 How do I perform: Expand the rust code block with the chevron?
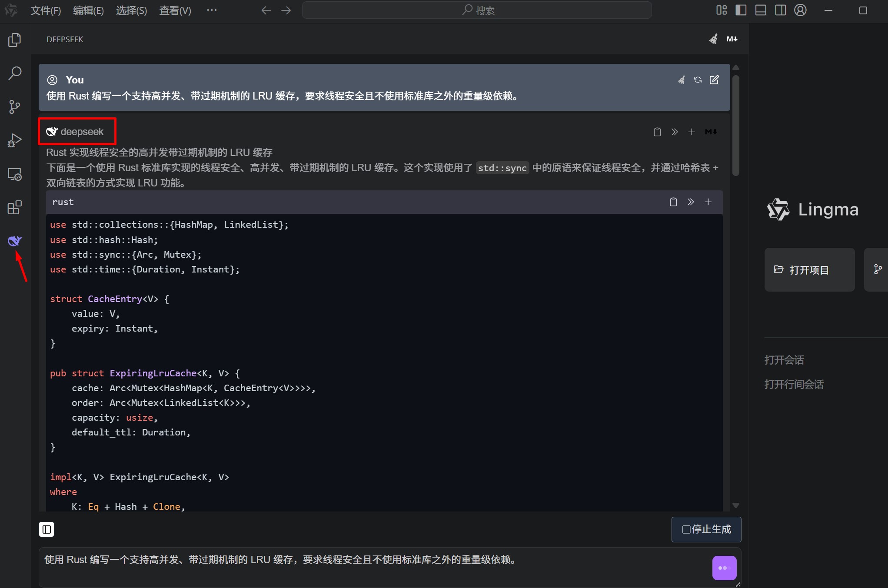click(x=691, y=202)
